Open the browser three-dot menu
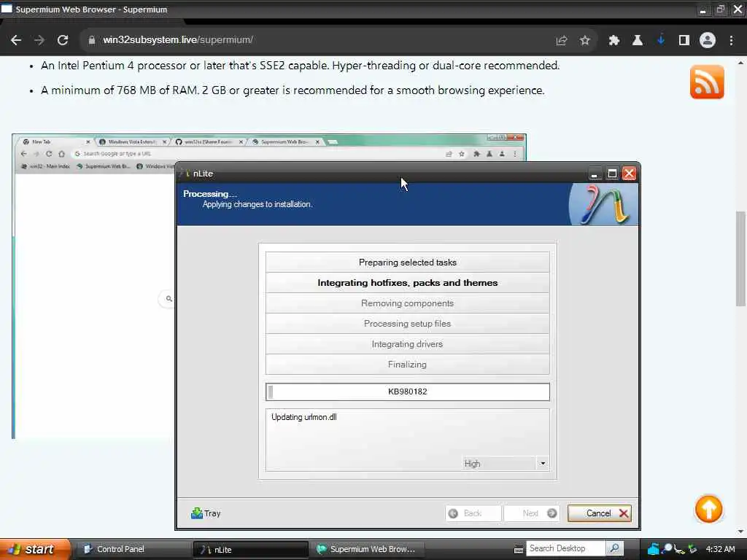Image resolution: width=747 pixels, height=560 pixels. coord(731,41)
